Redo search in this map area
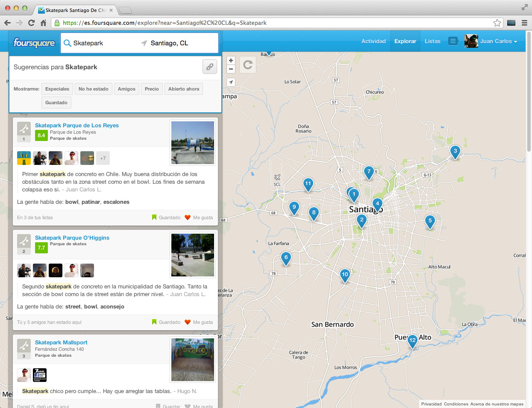 coord(247,65)
